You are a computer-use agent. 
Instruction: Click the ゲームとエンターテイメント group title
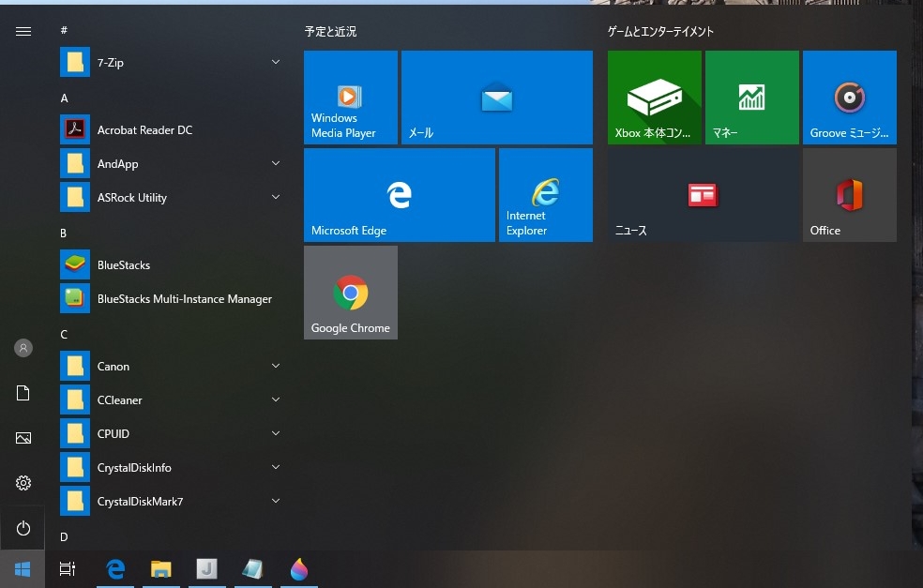(x=660, y=31)
